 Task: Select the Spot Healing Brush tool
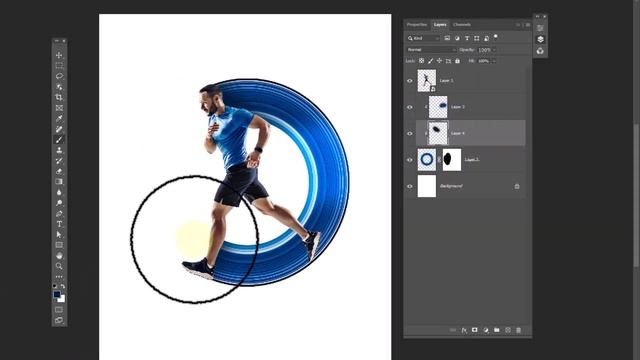coord(59,129)
